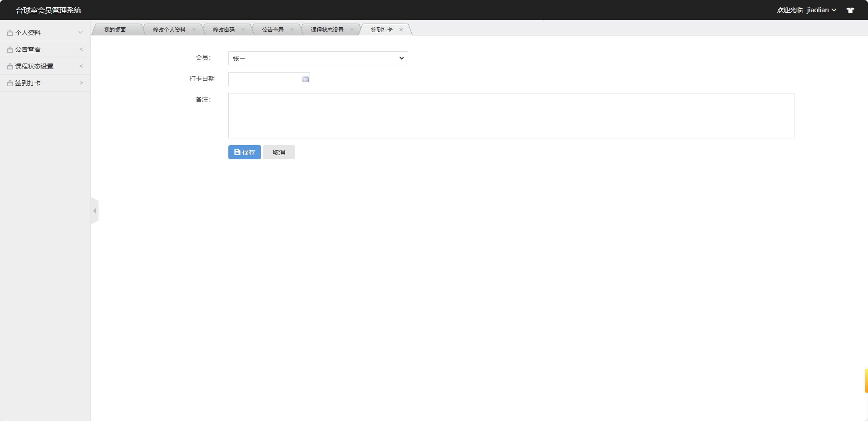Open the skin theme shirt icon
The image size is (868, 421).
tap(850, 10)
